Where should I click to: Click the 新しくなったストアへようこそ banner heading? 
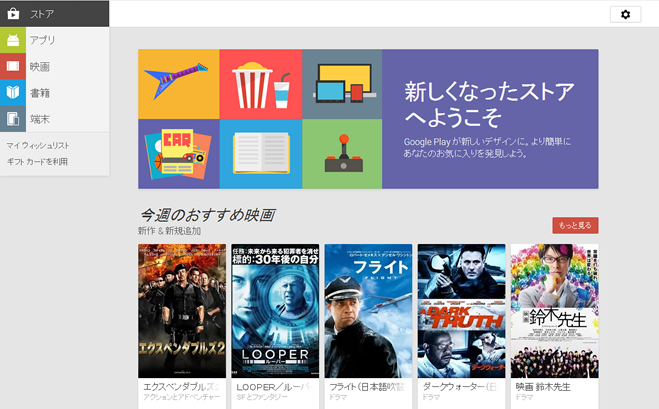(x=489, y=104)
